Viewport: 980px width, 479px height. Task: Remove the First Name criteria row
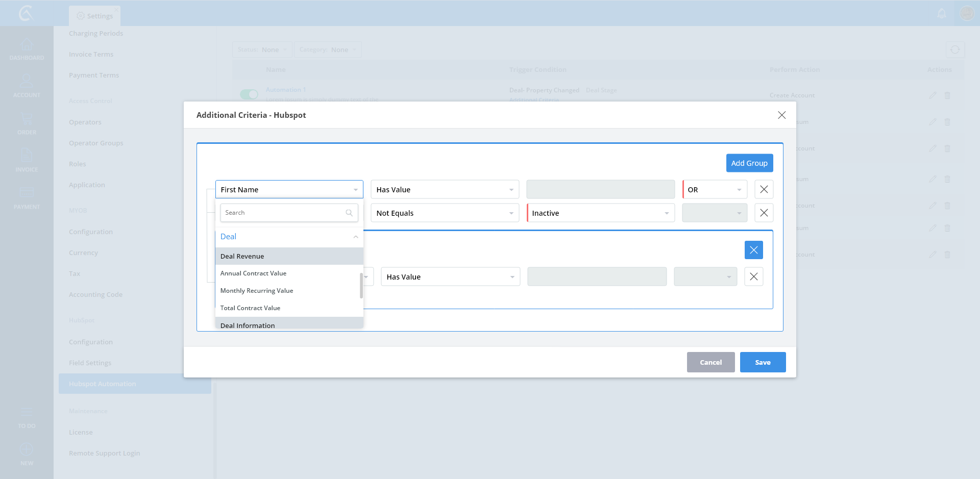764,190
